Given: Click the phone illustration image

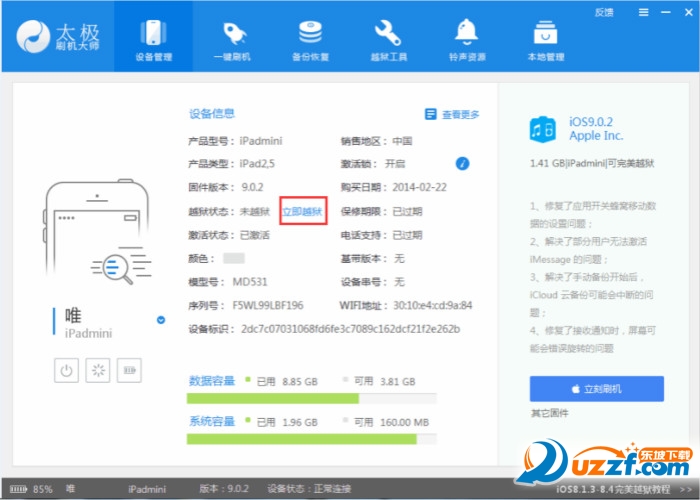Looking at the screenshot, I should tap(98, 233).
